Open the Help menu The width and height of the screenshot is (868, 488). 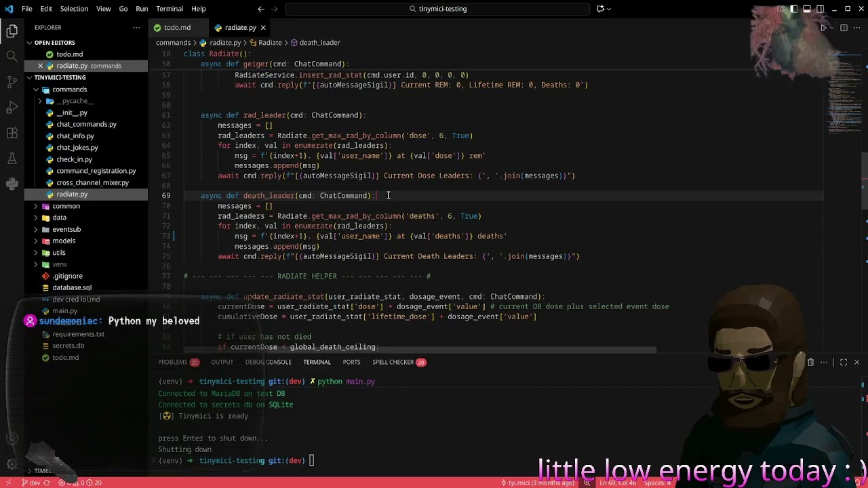[x=198, y=9]
